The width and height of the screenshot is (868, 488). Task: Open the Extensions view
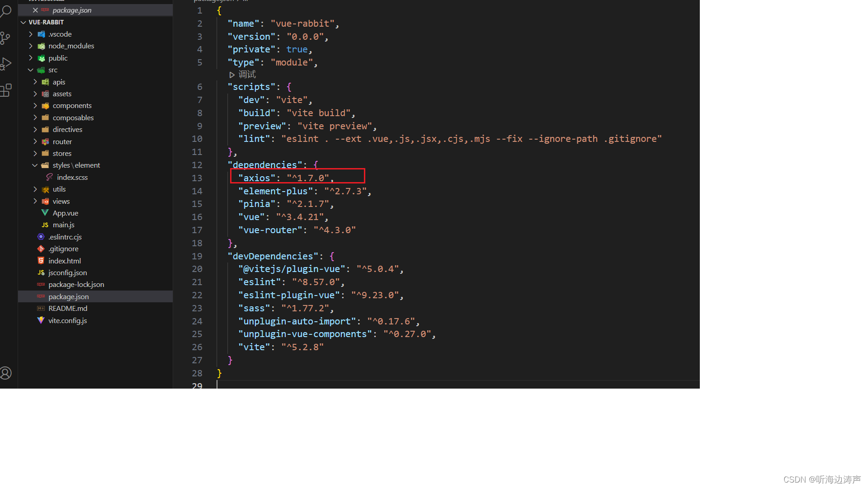click(x=6, y=90)
